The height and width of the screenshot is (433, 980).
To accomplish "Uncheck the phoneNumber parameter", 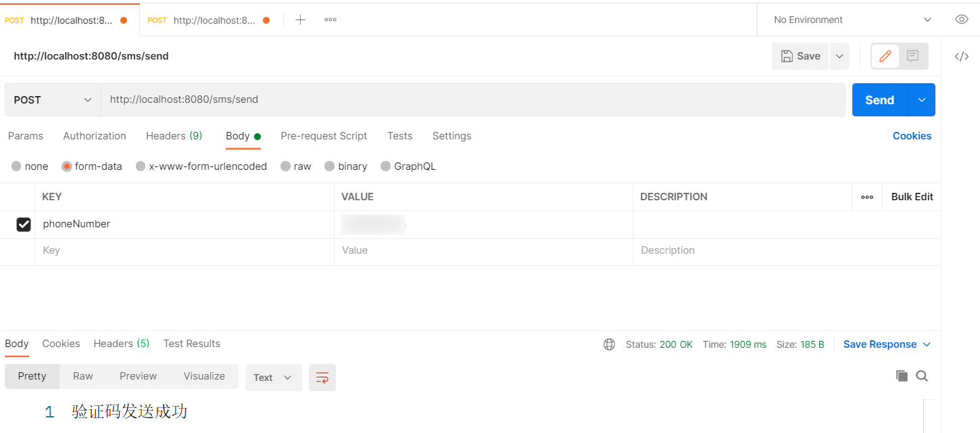I will pyautogui.click(x=24, y=224).
